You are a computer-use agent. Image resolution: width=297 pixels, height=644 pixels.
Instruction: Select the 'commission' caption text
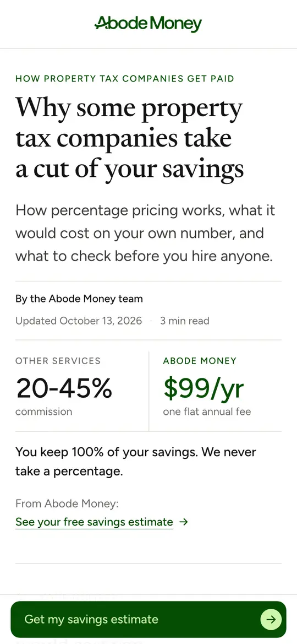44,412
